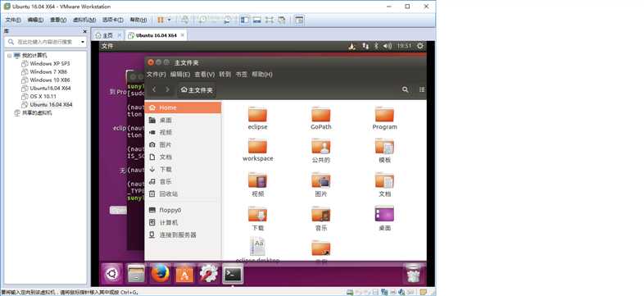Close the 主页 tab

pos(120,35)
